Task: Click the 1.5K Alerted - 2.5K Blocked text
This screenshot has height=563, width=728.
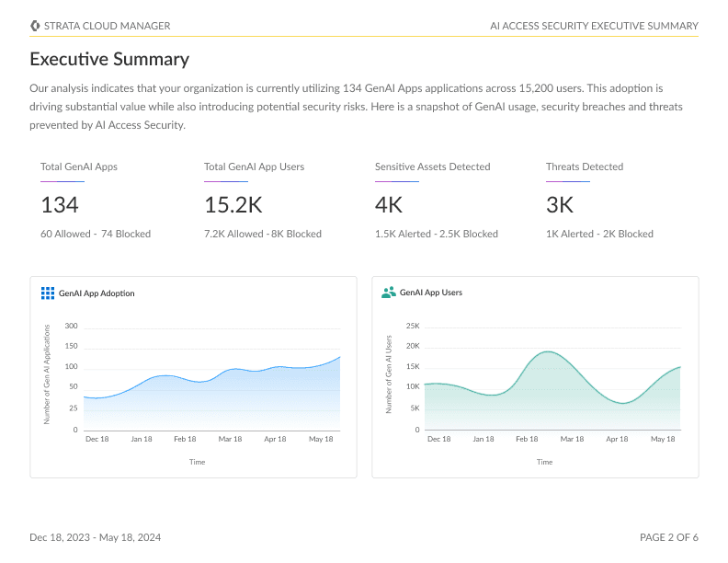Action: [x=437, y=234]
